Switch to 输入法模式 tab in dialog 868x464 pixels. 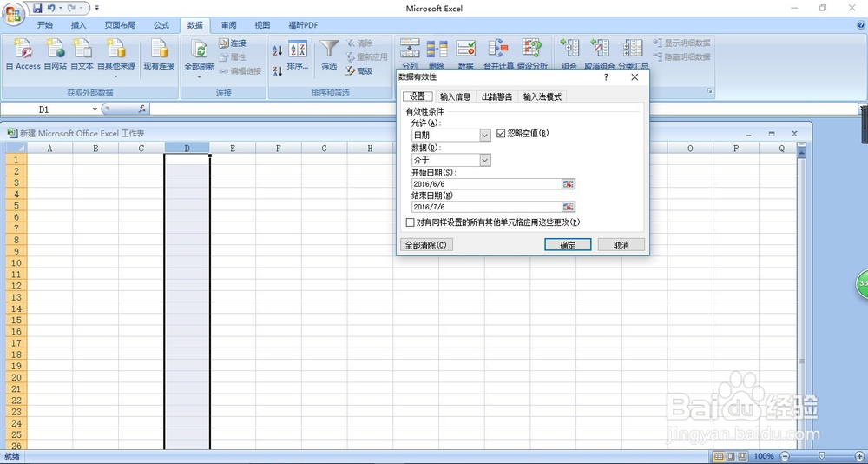(x=542, y=96)
